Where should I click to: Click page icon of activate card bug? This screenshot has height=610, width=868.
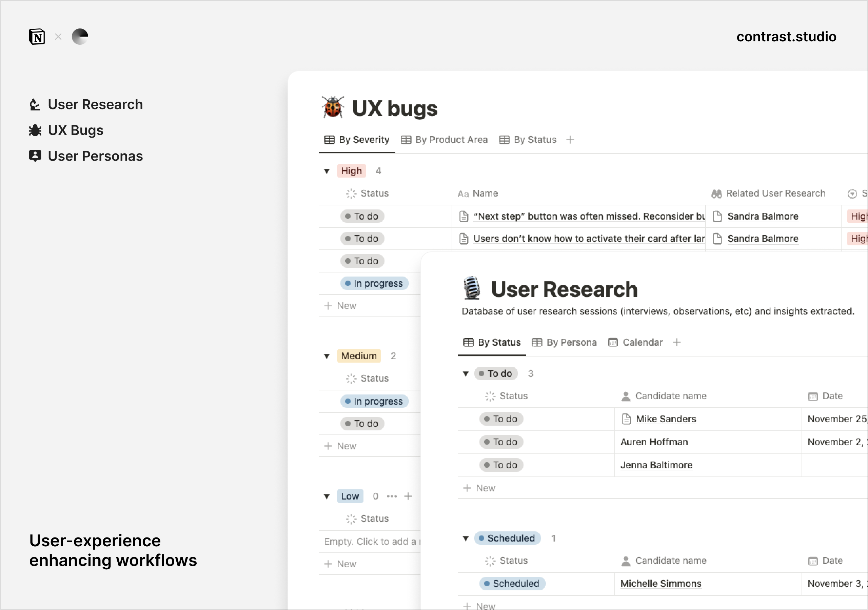[464, 239]
